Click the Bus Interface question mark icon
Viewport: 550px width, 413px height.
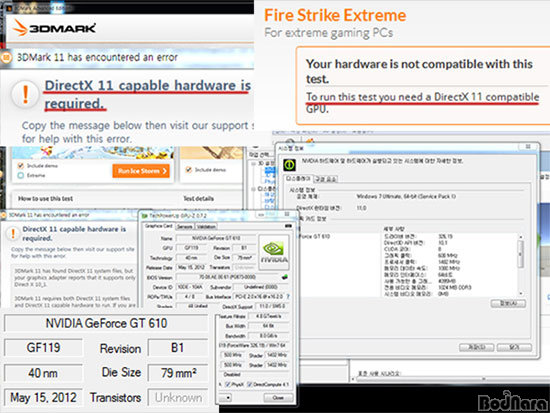[x=288, y=297]
